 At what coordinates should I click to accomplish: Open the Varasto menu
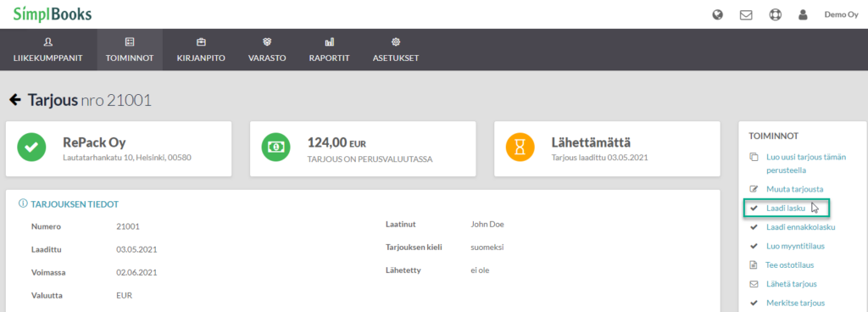click(x=267, y=50)
